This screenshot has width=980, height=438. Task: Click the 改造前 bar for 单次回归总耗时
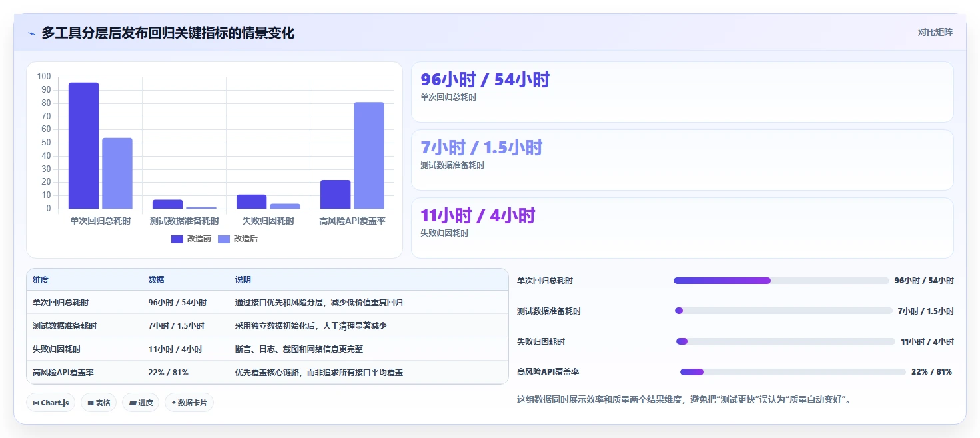pyautogui.click(x=84, y=145)
